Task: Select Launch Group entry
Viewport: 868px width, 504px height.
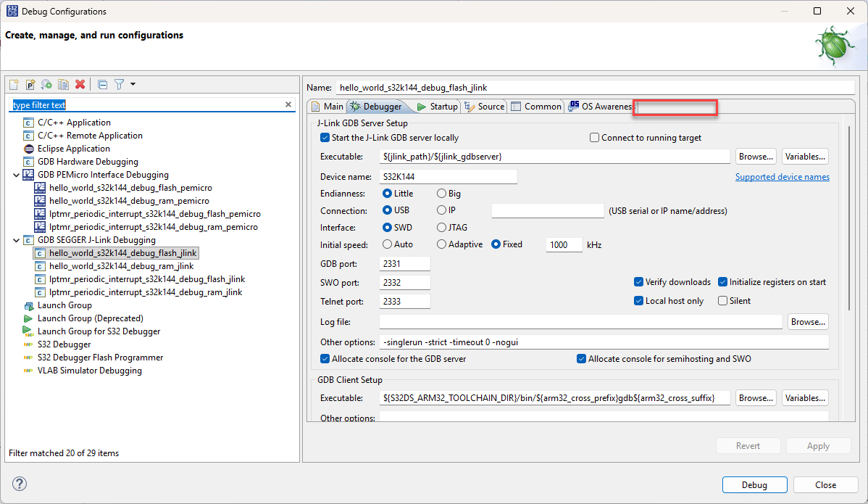Action: pos(64,305)
